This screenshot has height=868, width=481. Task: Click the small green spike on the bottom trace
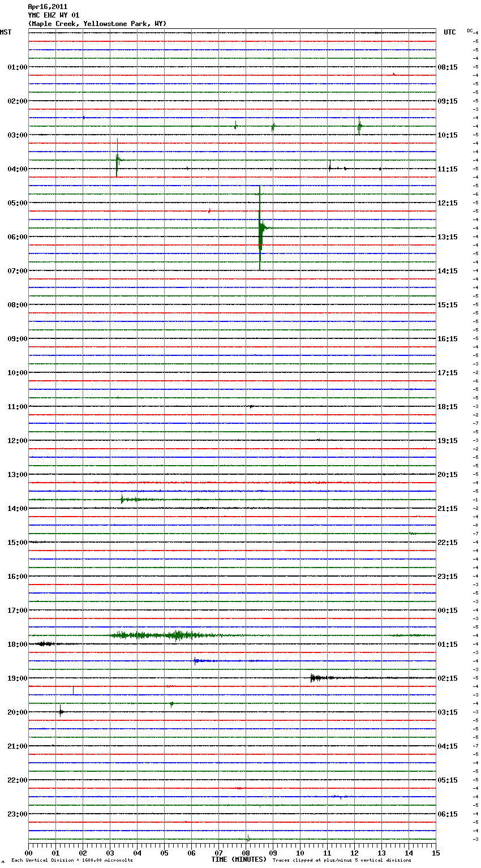248,839
